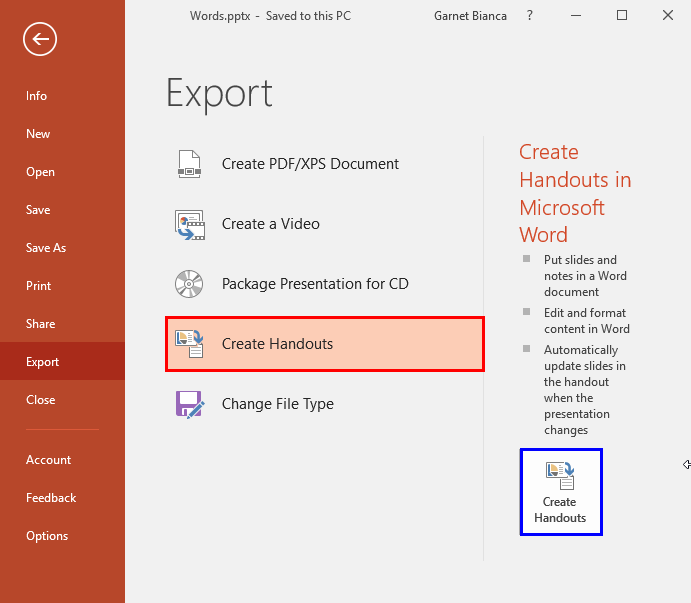Choose Save in the sidebar
This screenshot has width=691, height=603.
click(x=38, y=210)
